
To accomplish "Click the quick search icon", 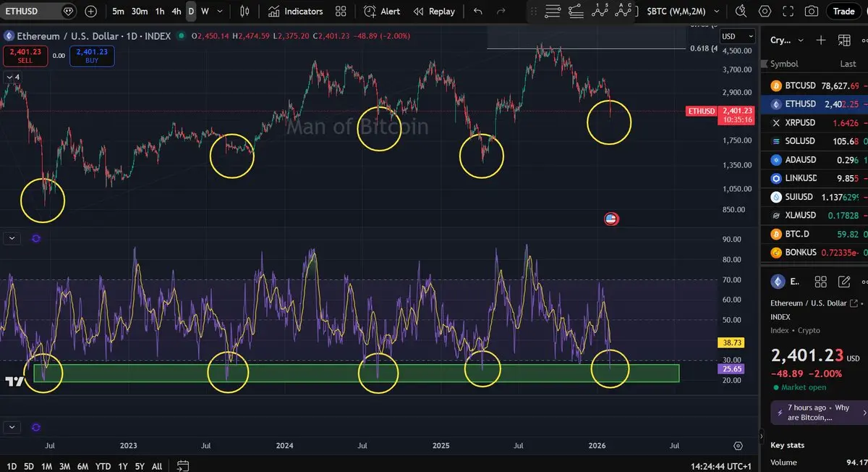I will [x=741, y=12].
